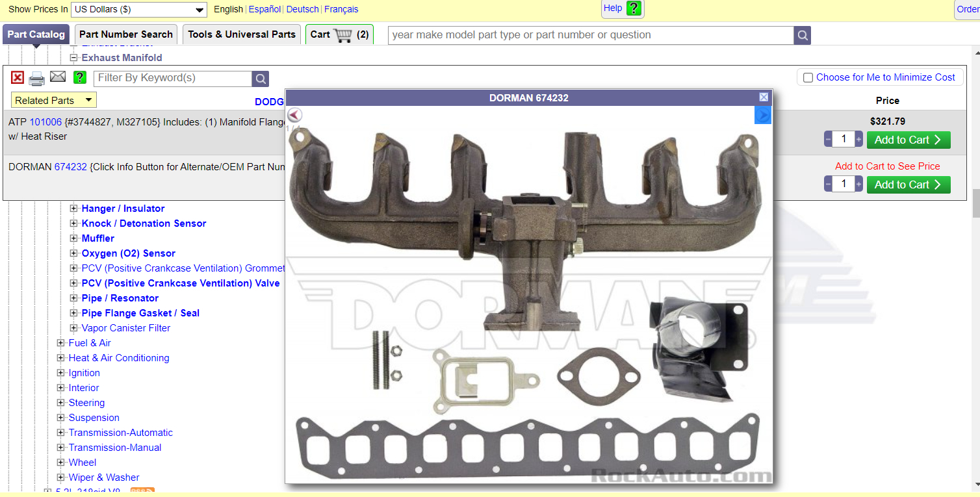The image size is (980, 497).
Task: Open the Pipe Flange Gasket / Seal item
Action: point(140,313)
